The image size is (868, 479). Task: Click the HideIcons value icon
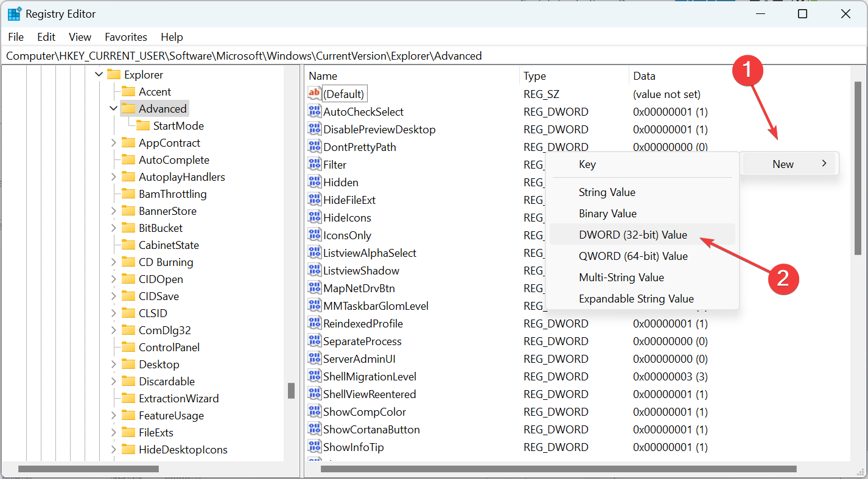click(x=315, y=217)
